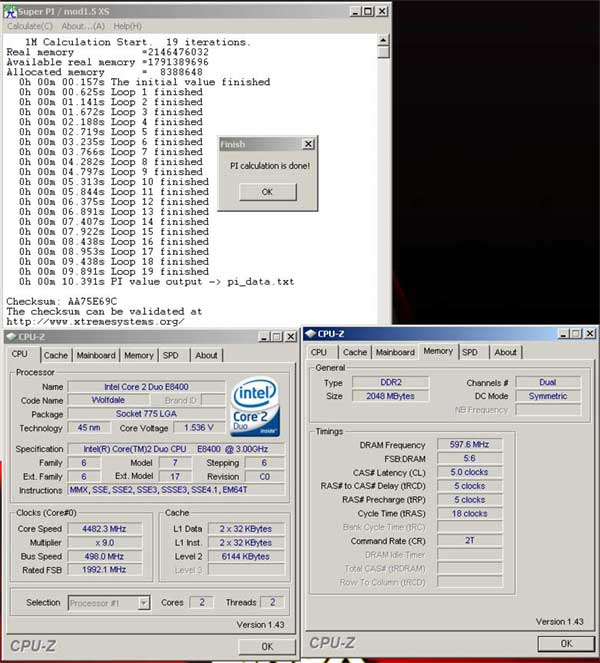Switch to Mainboard tab in left CPU-Z window

click(96, 356)
